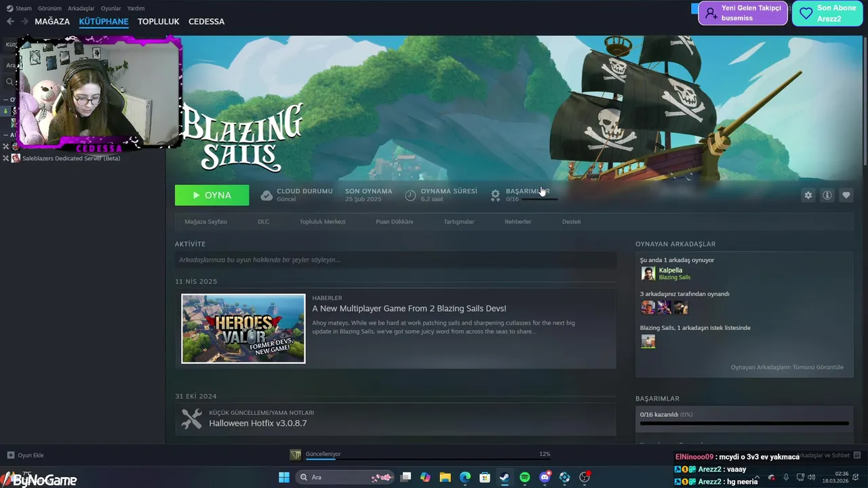Open Puan Dükkânı link
Screen dimensions: 868x488
(x=394, y=222)
